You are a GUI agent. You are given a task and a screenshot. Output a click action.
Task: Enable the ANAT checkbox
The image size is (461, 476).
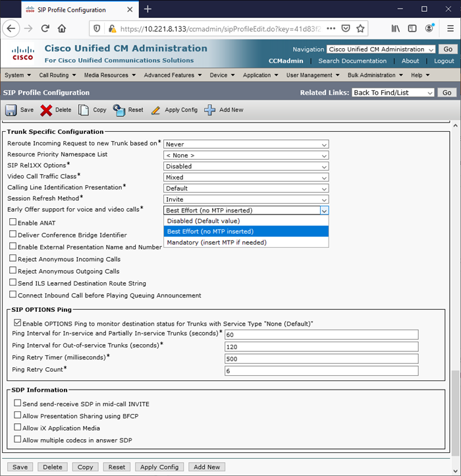13,223
